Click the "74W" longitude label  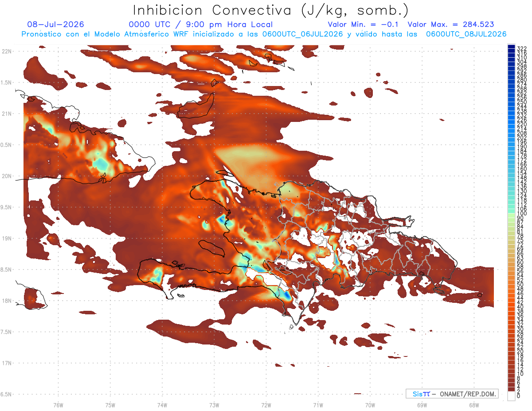[162, 405]
